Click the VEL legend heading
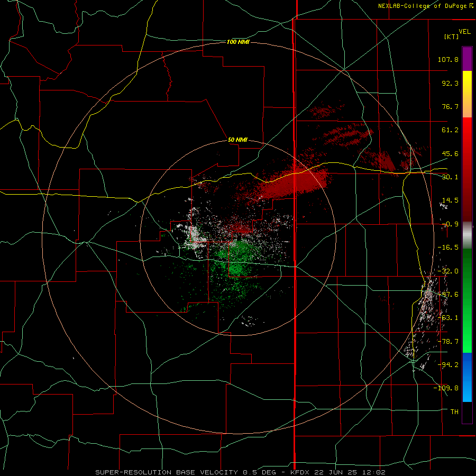The height and width of the screenshot is (476, 476). click(x=464, y=32)
